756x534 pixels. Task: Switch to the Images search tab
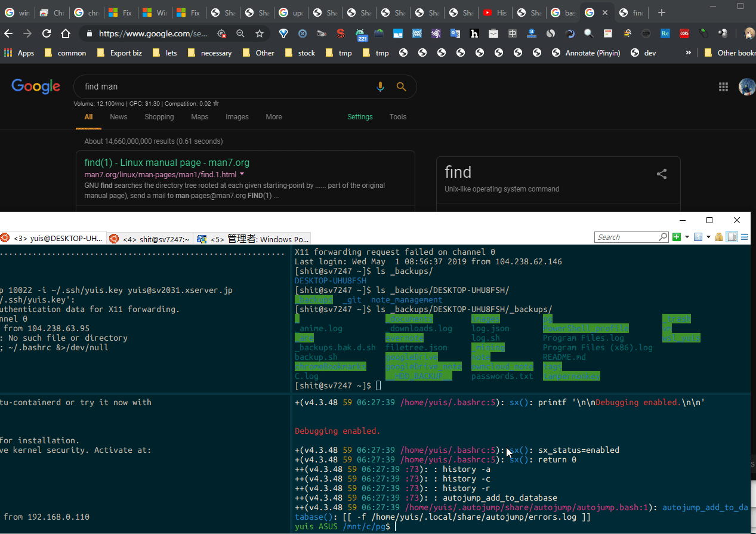pyautogui.click(x=237, y=117)
